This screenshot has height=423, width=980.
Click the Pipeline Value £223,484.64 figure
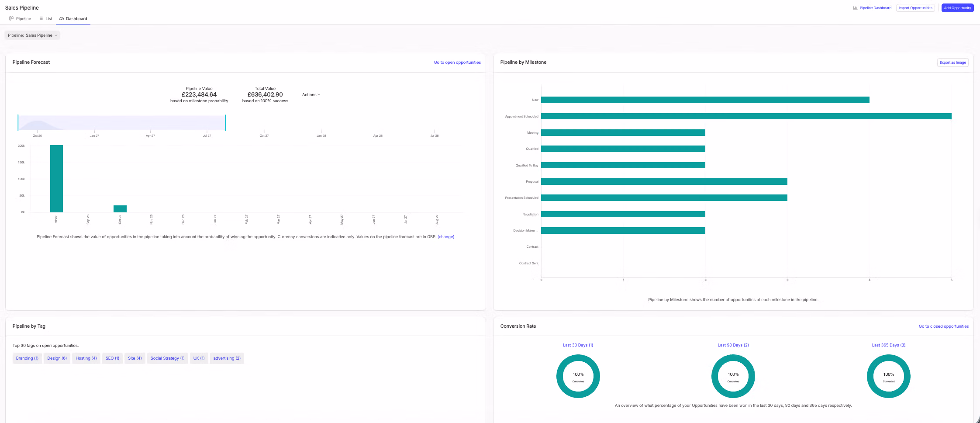click(199, 94)
